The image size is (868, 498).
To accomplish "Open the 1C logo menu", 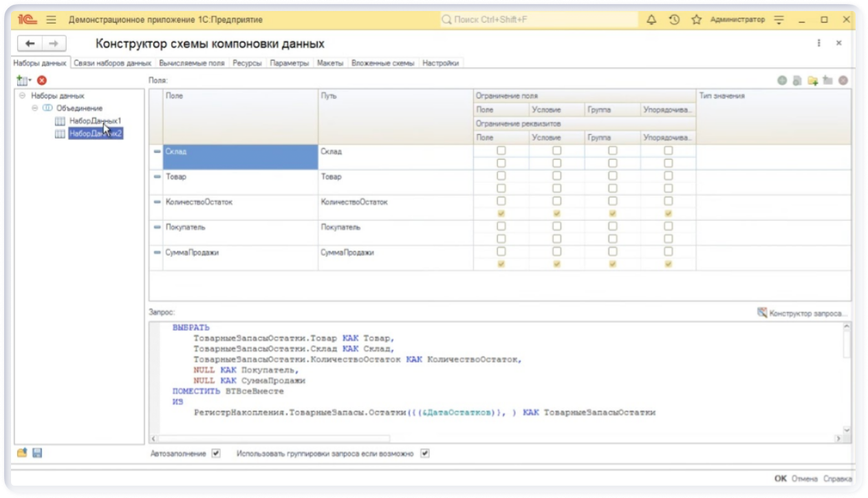I will [x=27, y=20].
